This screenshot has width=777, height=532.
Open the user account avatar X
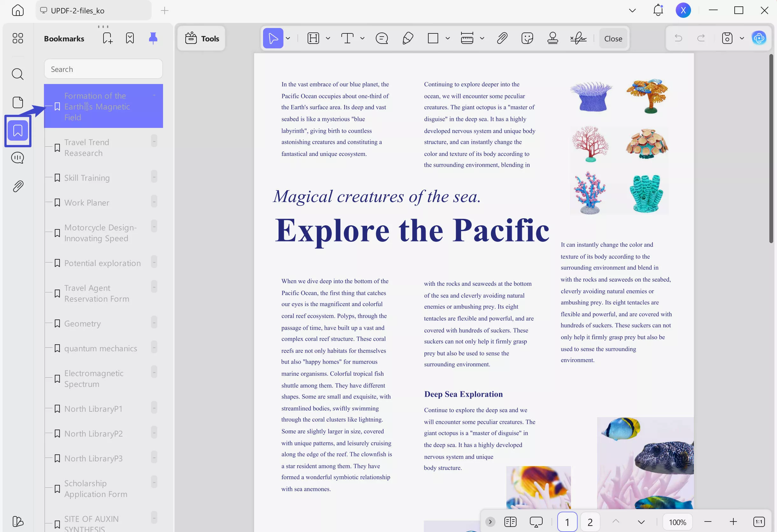click(683, 10)
